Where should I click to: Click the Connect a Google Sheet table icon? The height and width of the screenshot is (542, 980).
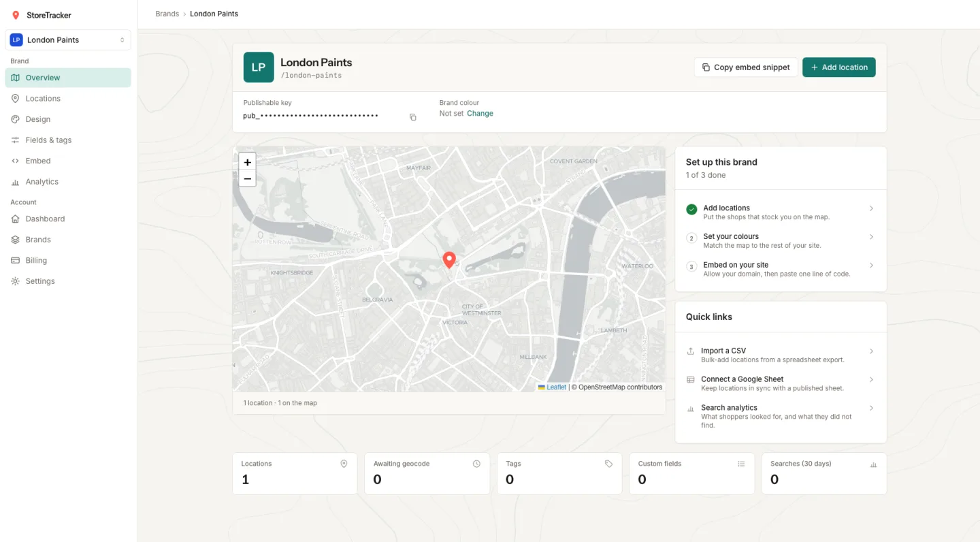(691, 380)
